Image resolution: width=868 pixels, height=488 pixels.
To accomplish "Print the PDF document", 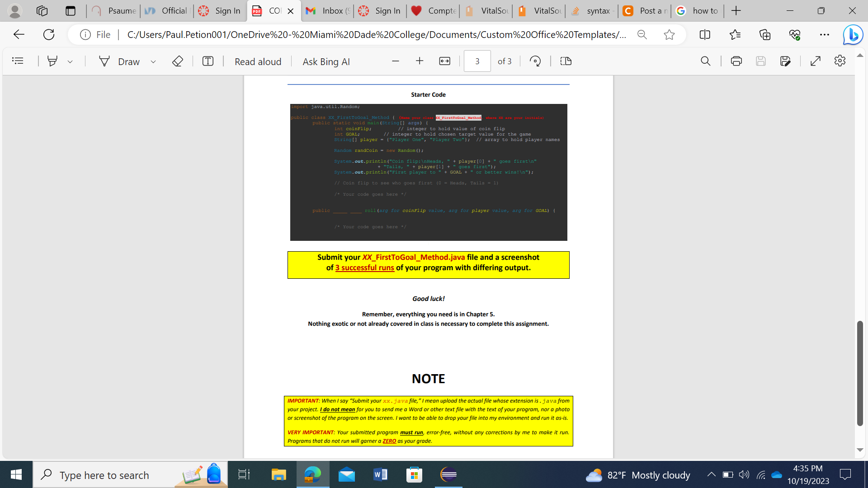I will (x=736, y=61).
